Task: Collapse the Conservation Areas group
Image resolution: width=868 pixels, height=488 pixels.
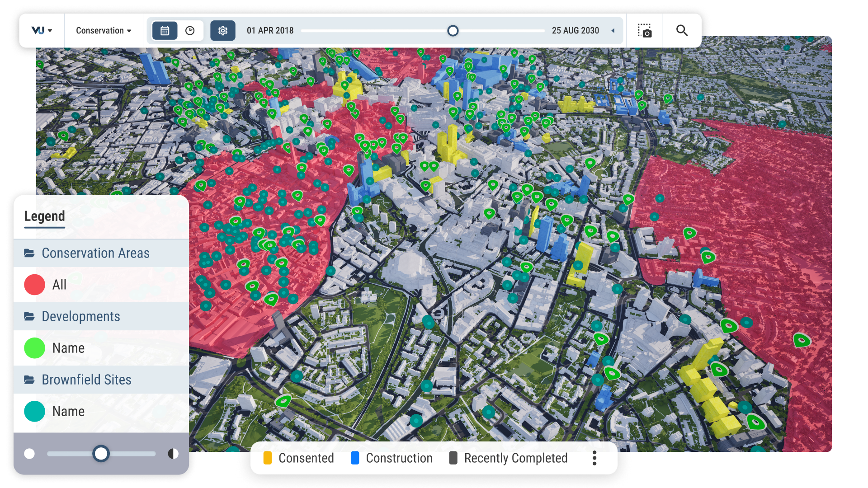Action: (101, 253)
